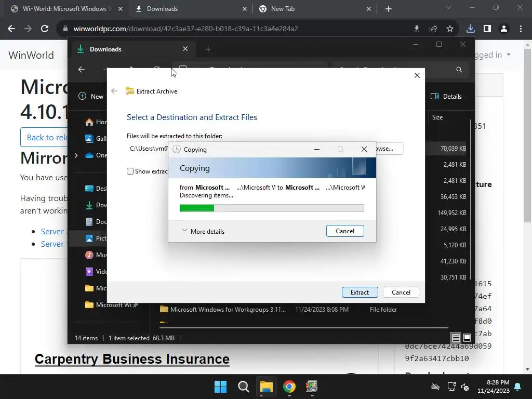Expand the OneDrive tree node
532x399 pixels.
76,155
